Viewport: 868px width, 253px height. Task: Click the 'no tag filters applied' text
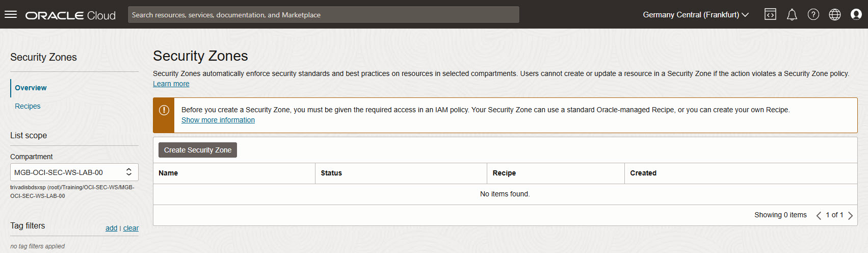[37, 246]
